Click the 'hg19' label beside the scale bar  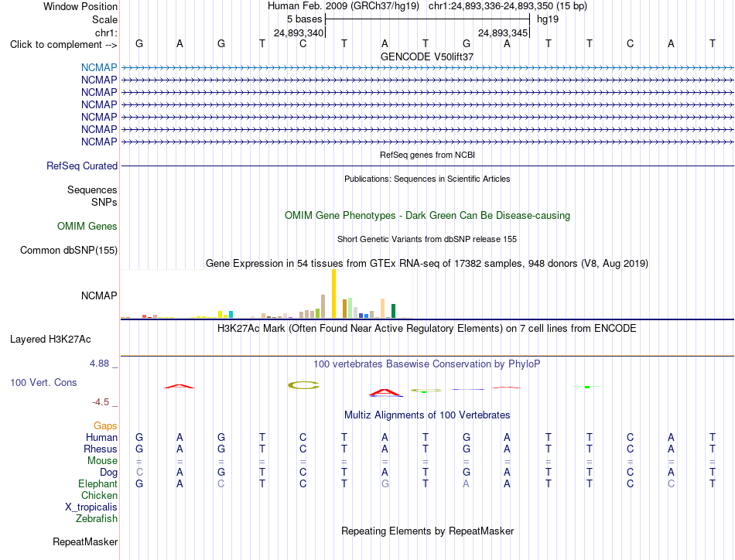click(548, 19)
